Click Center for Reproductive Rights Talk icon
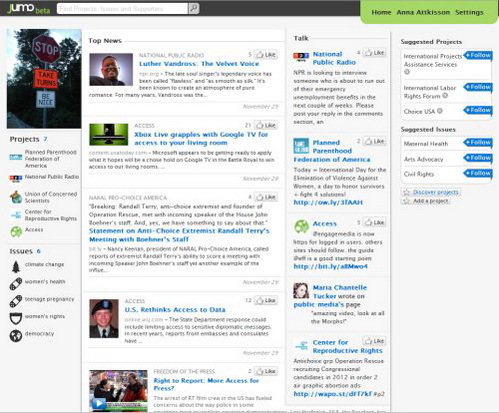This screenshot has width=499, height=413. pos(301,346)
